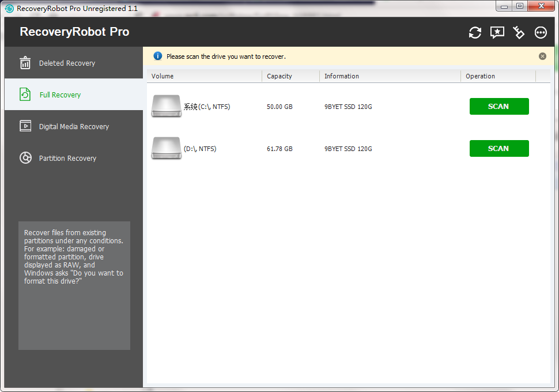Click the 61.78 GB capacity value
Screen dimensions: 559x392
tap(279, 149)
